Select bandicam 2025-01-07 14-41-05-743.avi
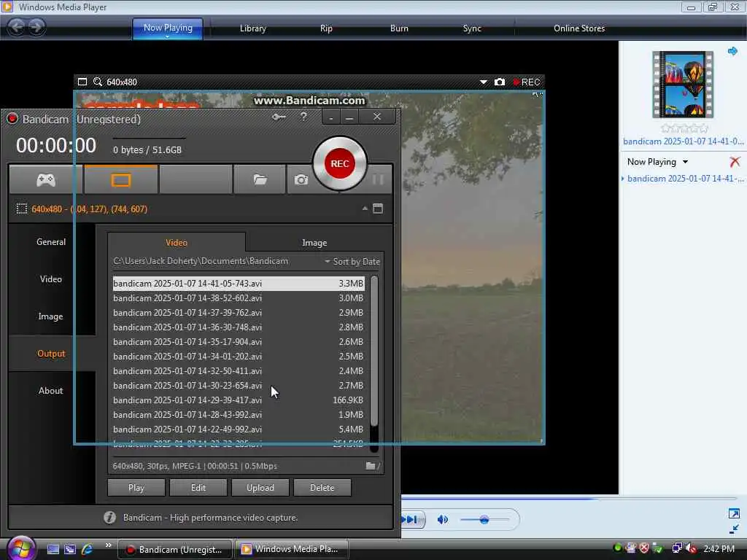 point(239,284)
